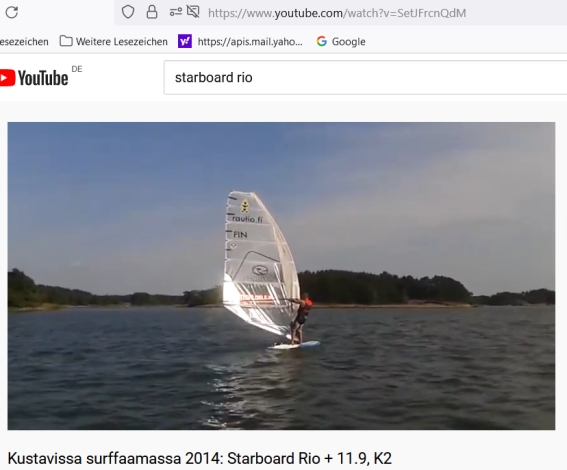
Task: Show site security info via padlock
Action: pyautogui.click(x=152, y=12)
